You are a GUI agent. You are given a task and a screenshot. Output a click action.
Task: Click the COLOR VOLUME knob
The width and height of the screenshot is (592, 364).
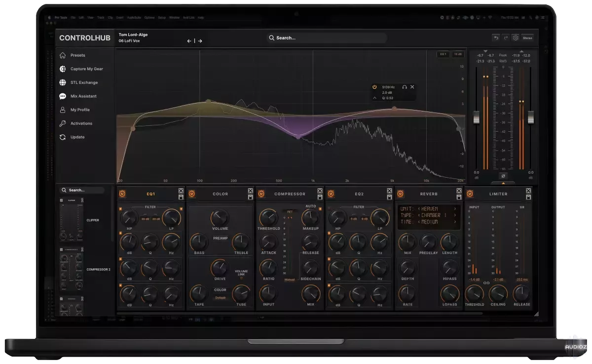click(x=220, y=217)
